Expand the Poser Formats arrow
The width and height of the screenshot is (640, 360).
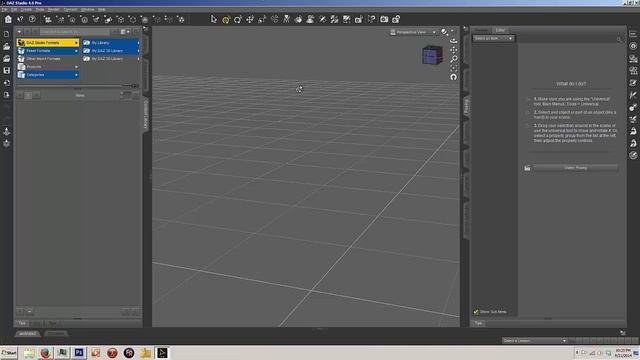(x=76, y=51)
